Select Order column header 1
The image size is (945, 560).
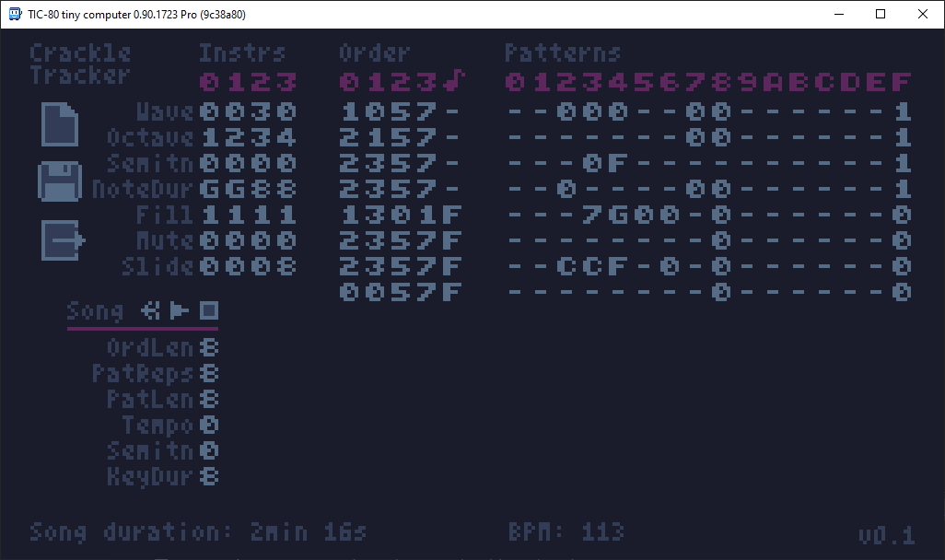pyautogui.click(x=375, y=81)
